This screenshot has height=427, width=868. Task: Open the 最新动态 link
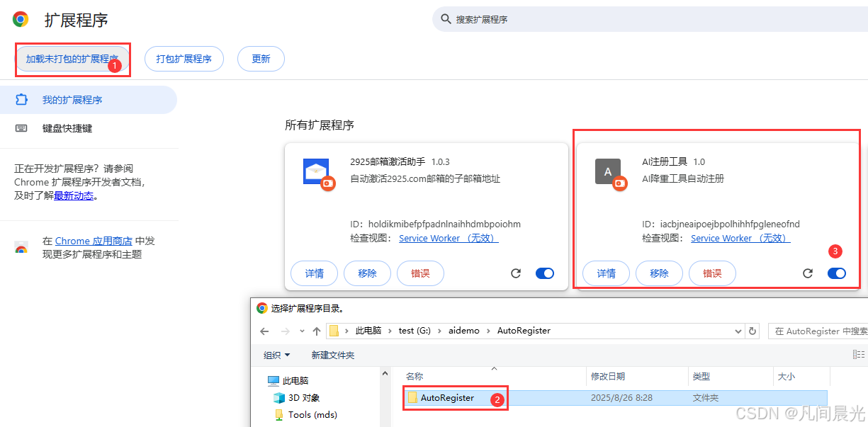click(74, 195)
